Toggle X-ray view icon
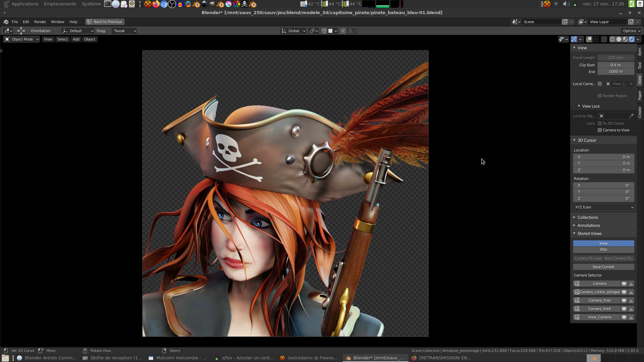The width and height of the screenshot is (644, 362). point(604,39)
